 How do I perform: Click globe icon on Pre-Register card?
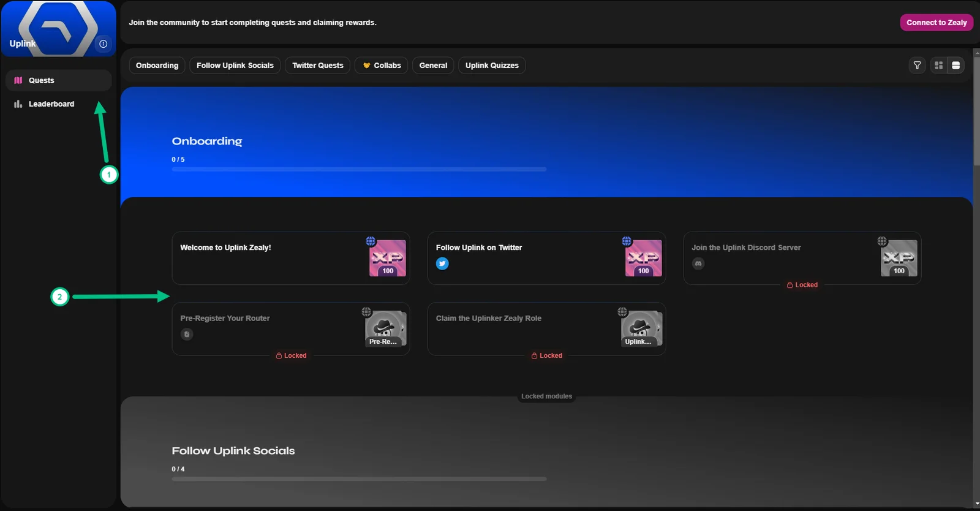[x=366, y=312]
